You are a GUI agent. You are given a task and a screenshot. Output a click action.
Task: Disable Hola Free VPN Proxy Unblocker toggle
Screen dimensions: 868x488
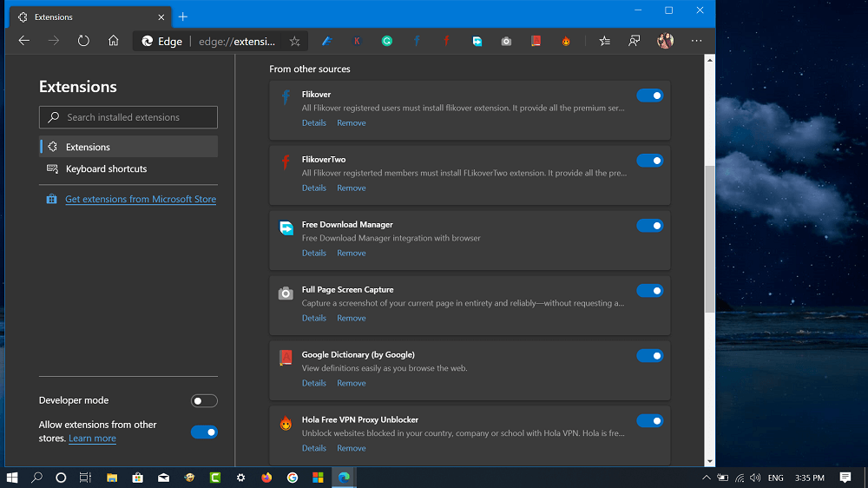click(x=650, y=421)
